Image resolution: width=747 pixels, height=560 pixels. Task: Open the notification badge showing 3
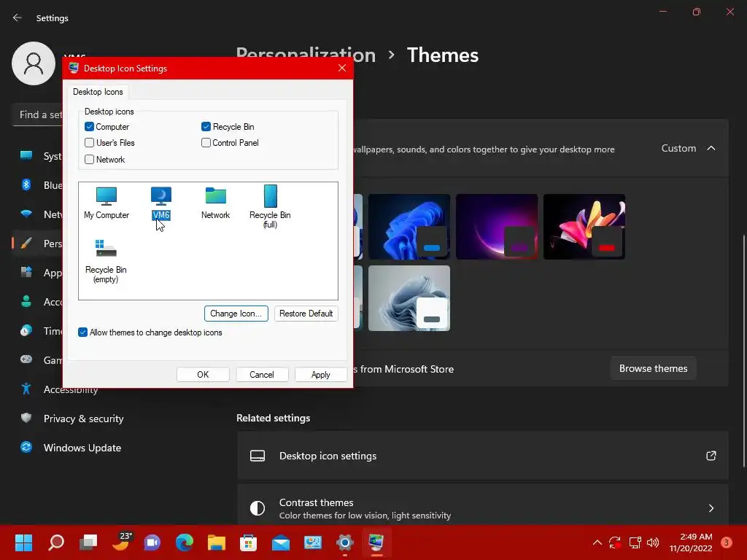tap(727, 542)
